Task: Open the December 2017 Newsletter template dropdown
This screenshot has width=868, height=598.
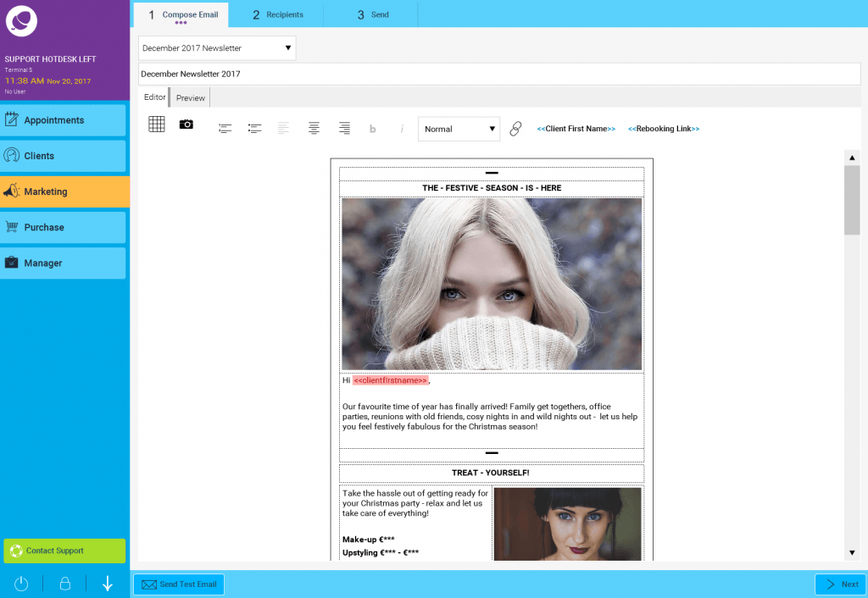Action: (x=217, y=47)
